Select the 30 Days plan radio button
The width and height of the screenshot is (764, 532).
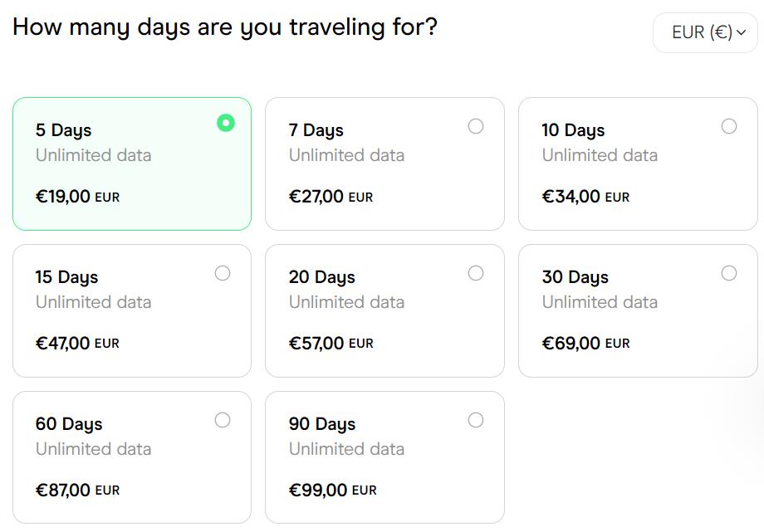click(x=729, y=273)
